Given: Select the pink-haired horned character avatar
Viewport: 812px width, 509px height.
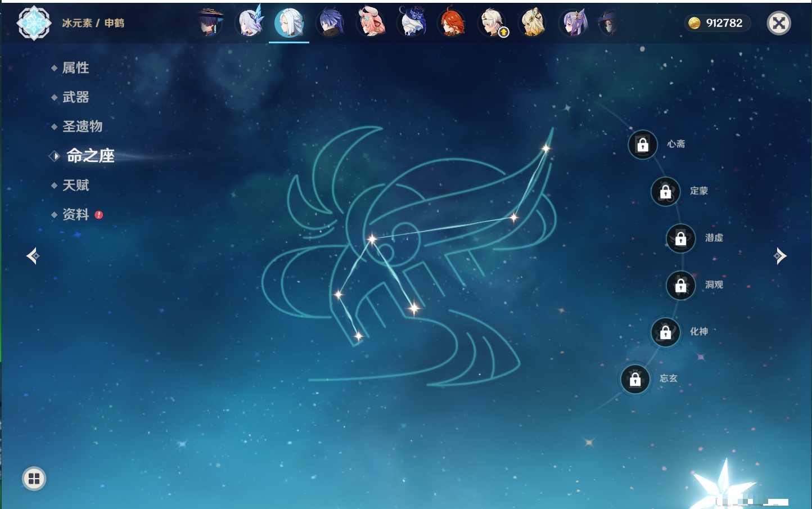Looking at the screenshot, I should tap(371, 23).
